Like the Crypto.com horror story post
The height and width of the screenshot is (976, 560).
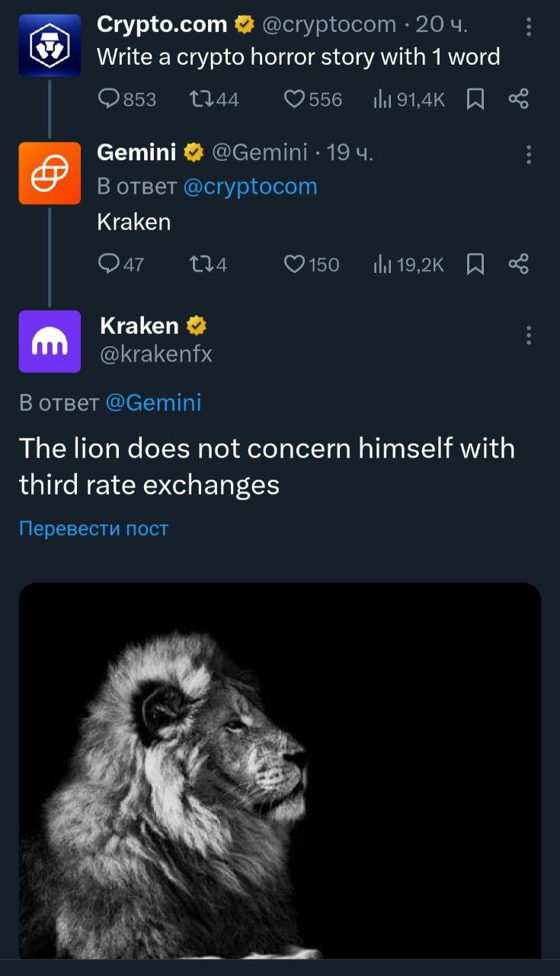(x=295, y=99)
